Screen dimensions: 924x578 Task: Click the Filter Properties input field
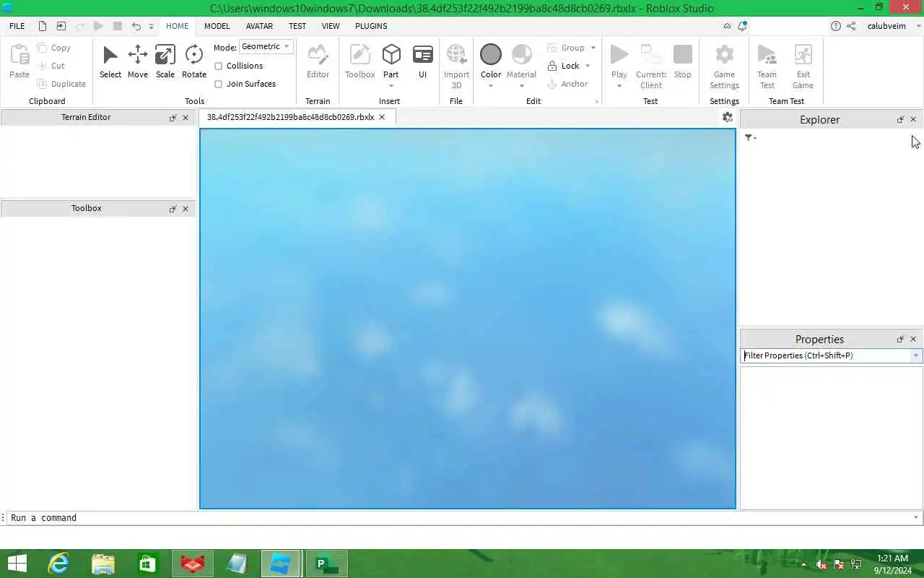point(826,355)
